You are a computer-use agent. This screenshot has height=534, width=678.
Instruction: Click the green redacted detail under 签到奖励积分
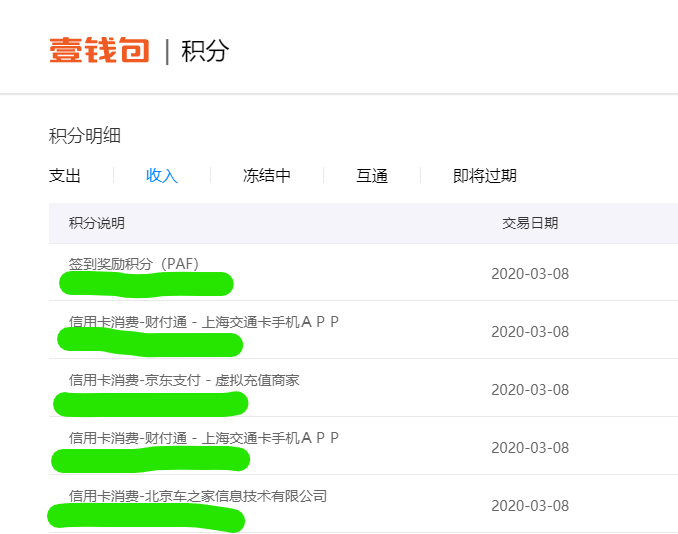tap(146, 285)
